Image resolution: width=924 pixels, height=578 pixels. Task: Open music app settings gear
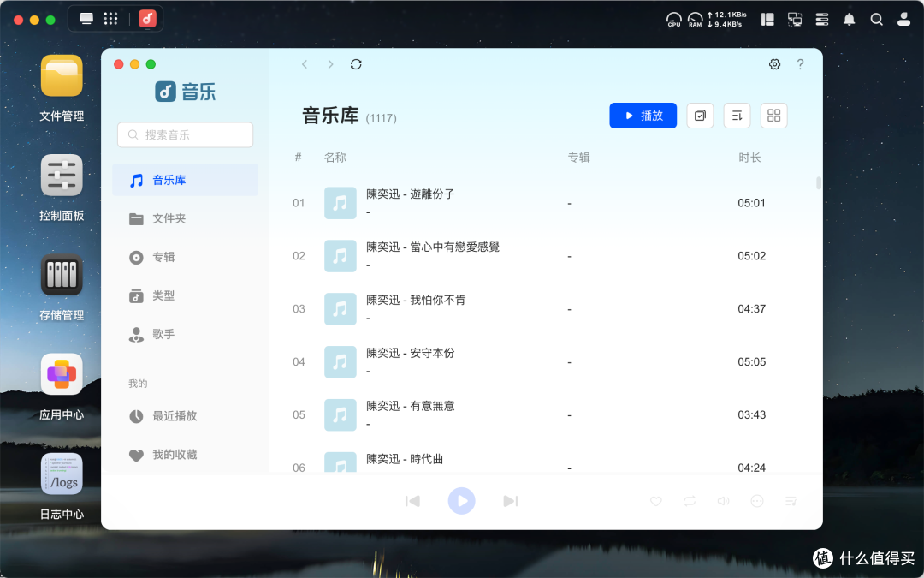(775, 64)
